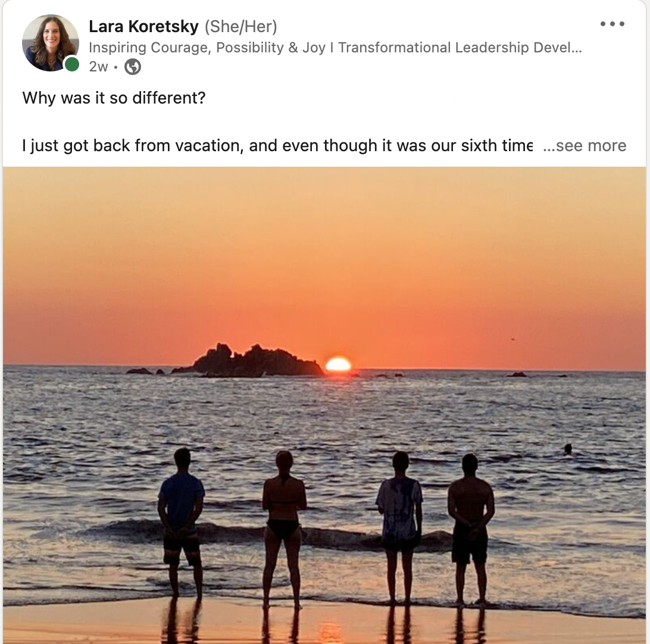
Task: Expand the post with "…see more"
Action: pyautogui.click(x=585, y=145)
